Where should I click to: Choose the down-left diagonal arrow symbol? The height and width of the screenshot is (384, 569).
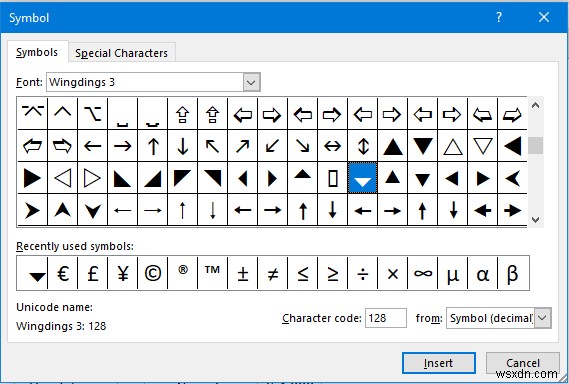[x=272, y=146]
